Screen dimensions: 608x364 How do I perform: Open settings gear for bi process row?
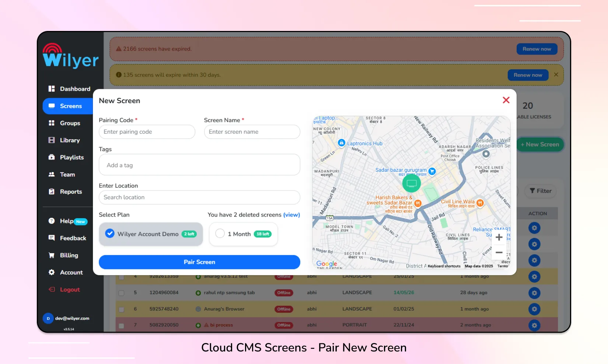click(534, 325)
